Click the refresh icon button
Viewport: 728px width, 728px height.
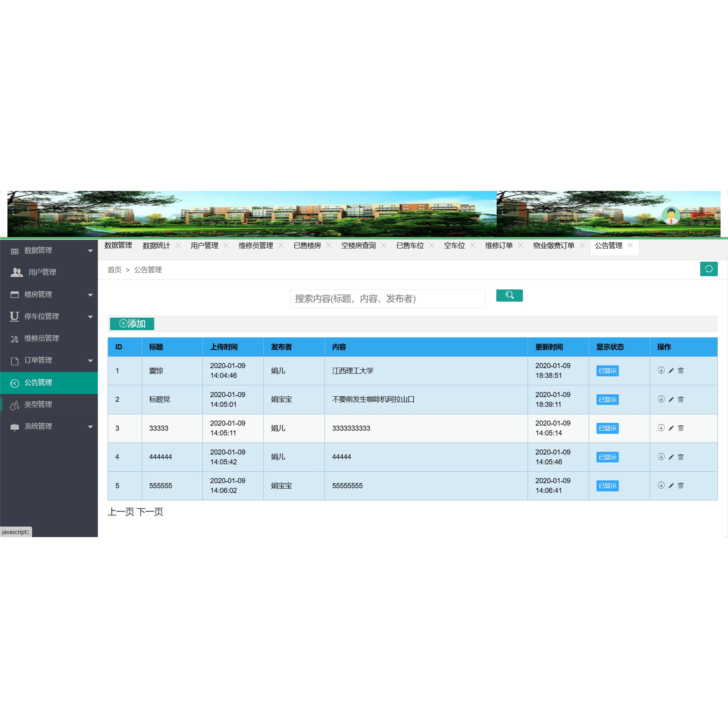tap(708, 269)
